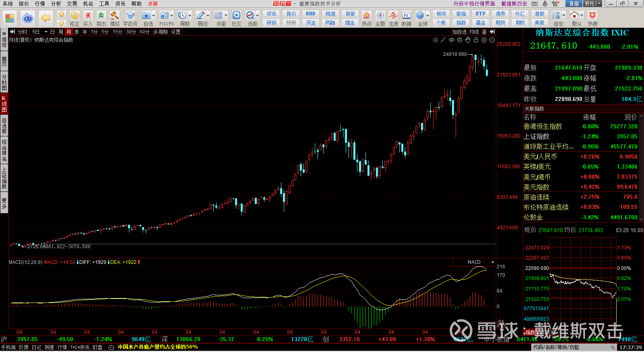Open the 升级千档行情界面 link

474,4
